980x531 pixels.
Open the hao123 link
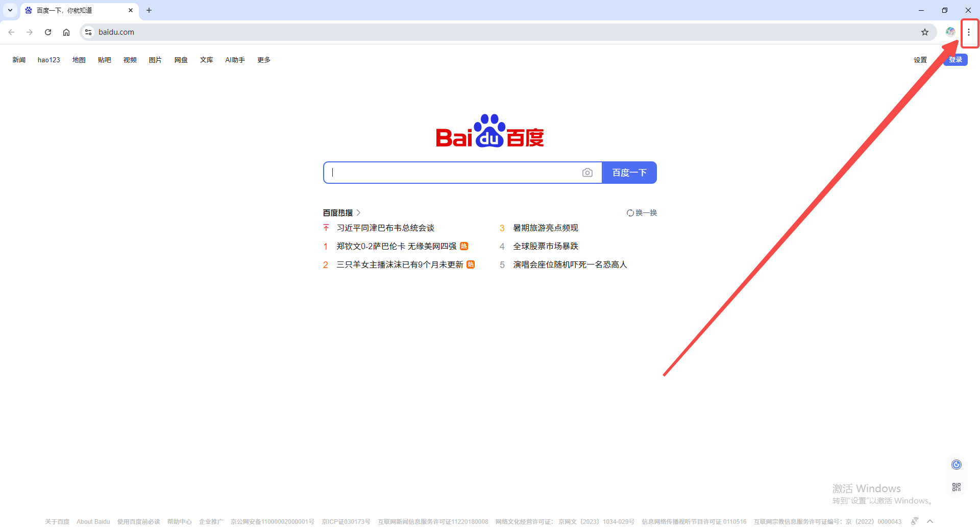point(49,60)
